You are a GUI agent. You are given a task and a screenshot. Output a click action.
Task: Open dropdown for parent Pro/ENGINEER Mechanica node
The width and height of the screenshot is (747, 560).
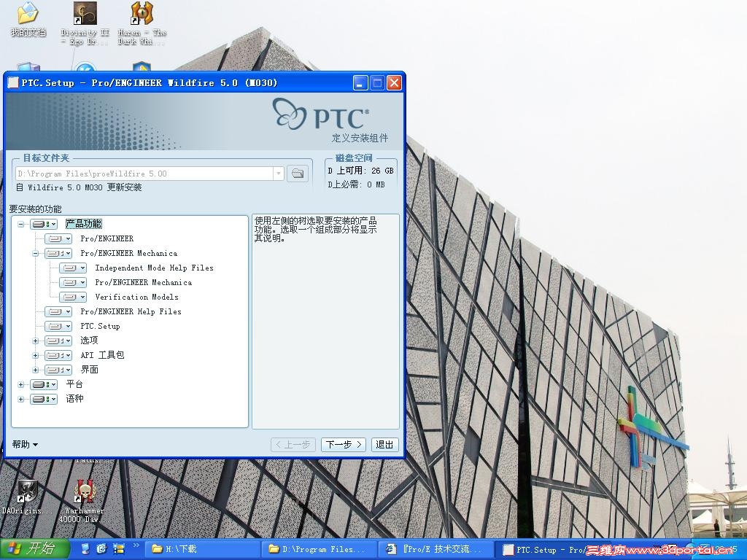click(58, 253)
